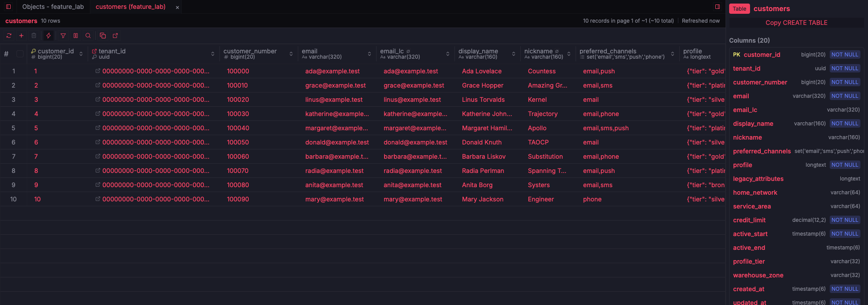Click the credit_limit column in side panel

(x=796, y=220)
